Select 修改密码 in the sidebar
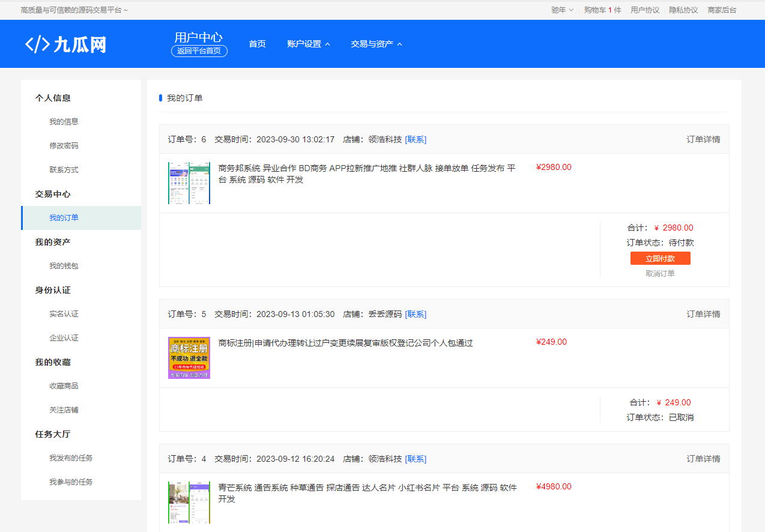Image resolution: width=765 pixels, height=532 pixels. pyautogui.click(x=64, y=146)
